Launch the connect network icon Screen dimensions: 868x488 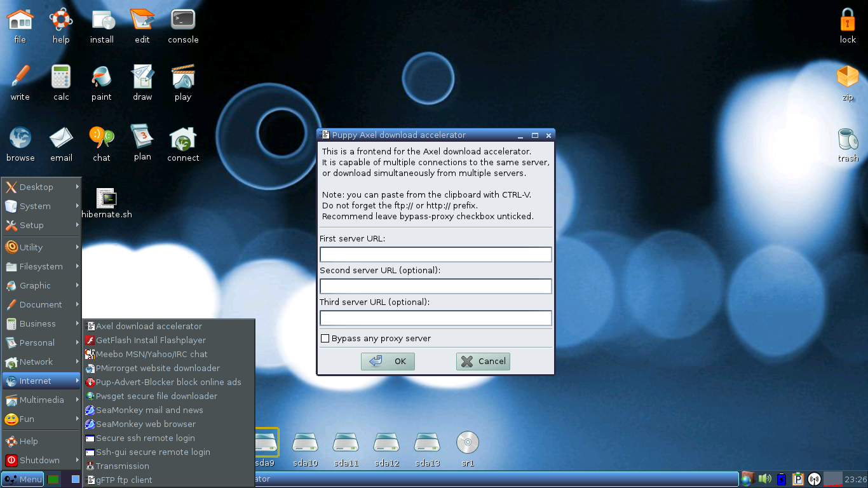click(x=183, y=137)
